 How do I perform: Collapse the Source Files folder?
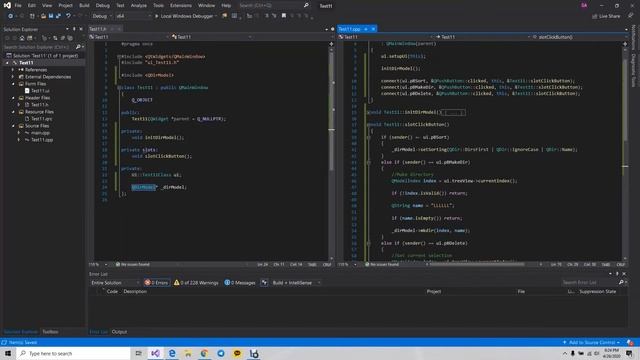(x=13, y=126)
